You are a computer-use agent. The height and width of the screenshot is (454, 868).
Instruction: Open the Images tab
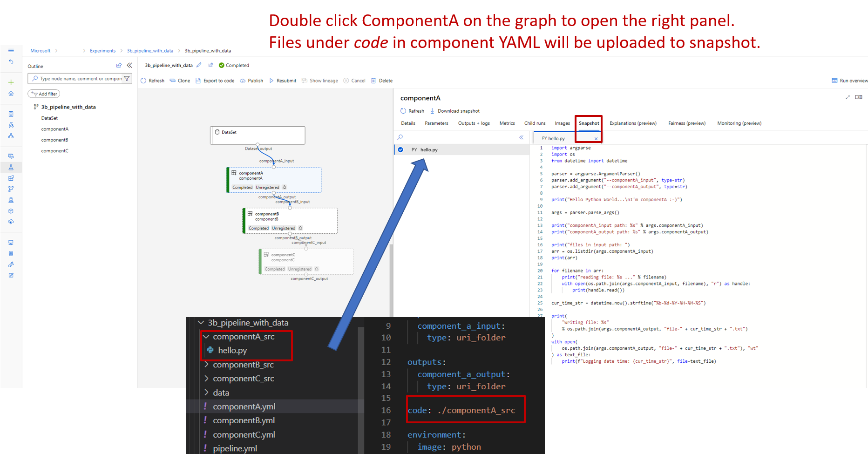pos(562,123)
